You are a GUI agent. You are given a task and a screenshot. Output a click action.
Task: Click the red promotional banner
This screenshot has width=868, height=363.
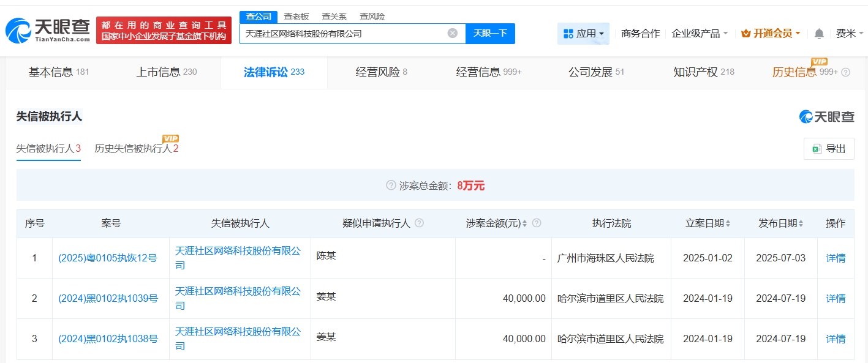coord(164,30)
